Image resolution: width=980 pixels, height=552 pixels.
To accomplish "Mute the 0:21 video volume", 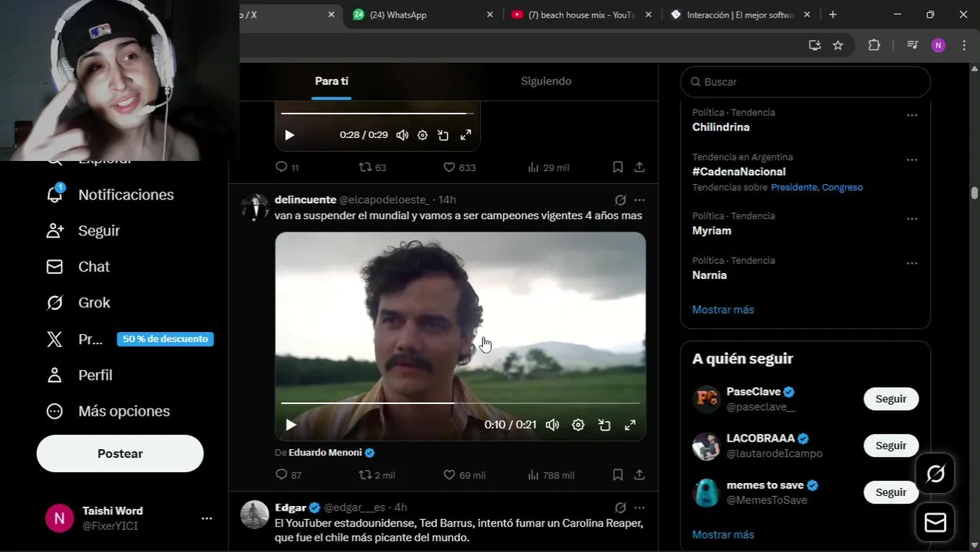I will (x=552, y=425).
